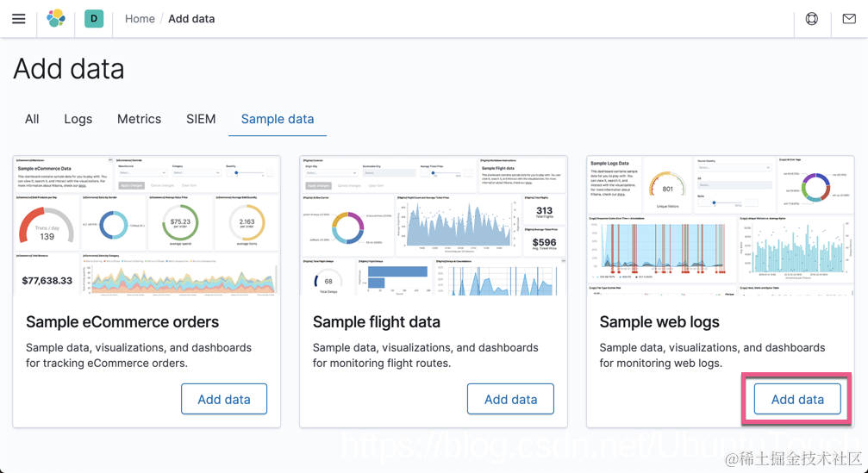The image size is (868, 473).
Task: Click the web logs dashboard preview thumbnail
Action: [x=721, y=226]
